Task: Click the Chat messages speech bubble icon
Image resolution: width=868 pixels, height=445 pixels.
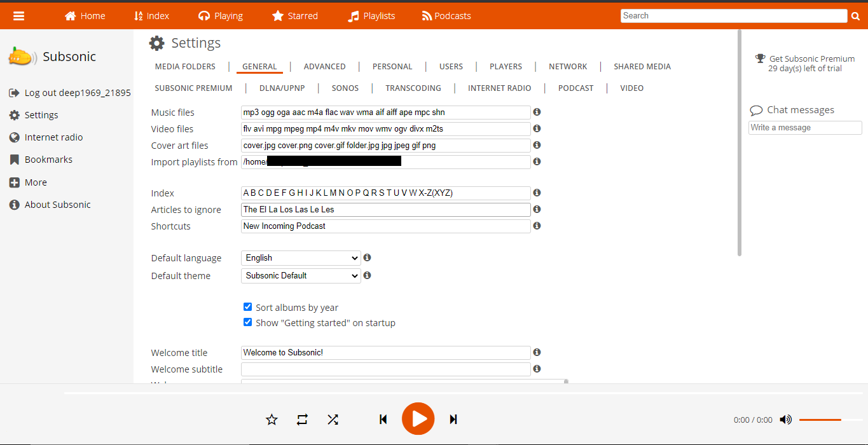Action: click(756, 109)
